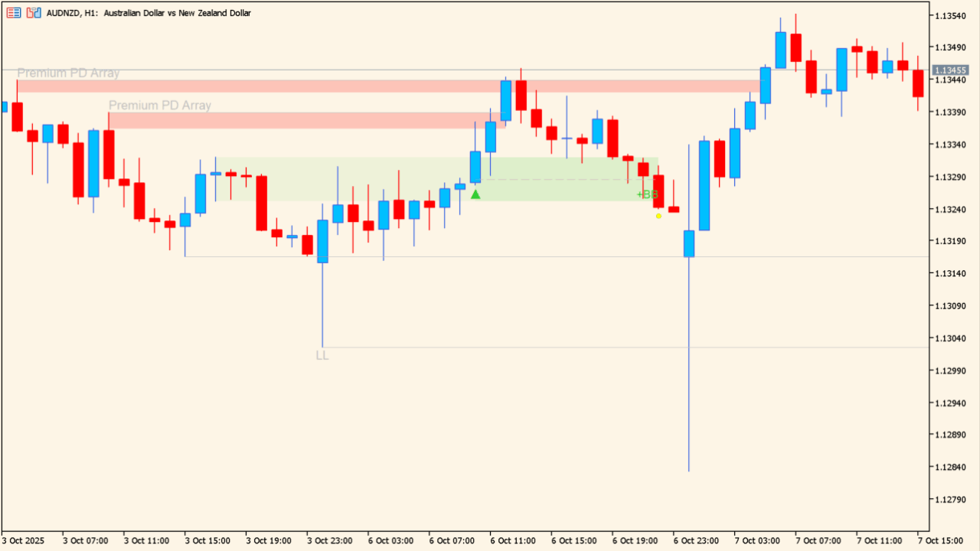980x551 pixels.
Task: Toggle the LL swing-low label
Action: [322, 354]
